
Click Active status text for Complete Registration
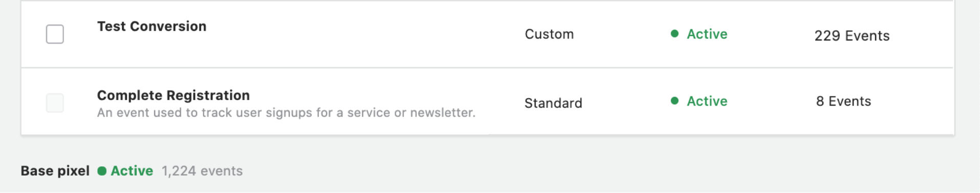pos(707,101)
